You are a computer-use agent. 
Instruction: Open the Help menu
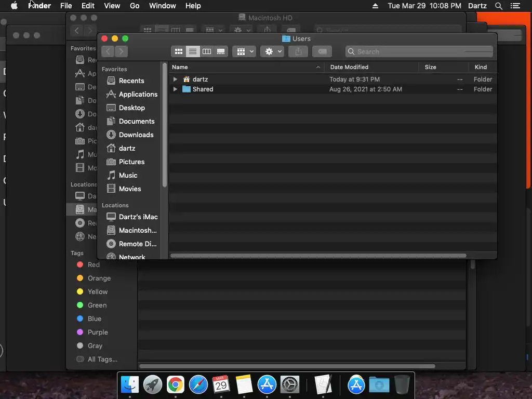coord(193,6)
